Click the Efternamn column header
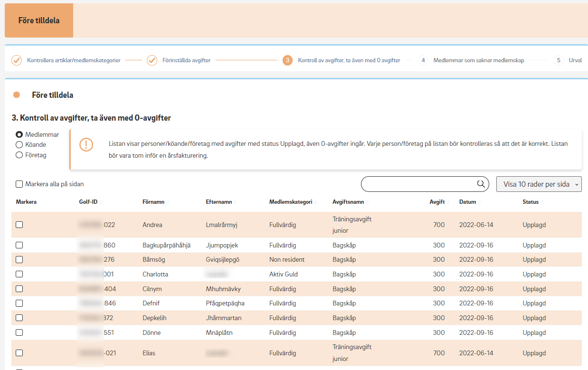The image size is (588, 370). [219, 202]
